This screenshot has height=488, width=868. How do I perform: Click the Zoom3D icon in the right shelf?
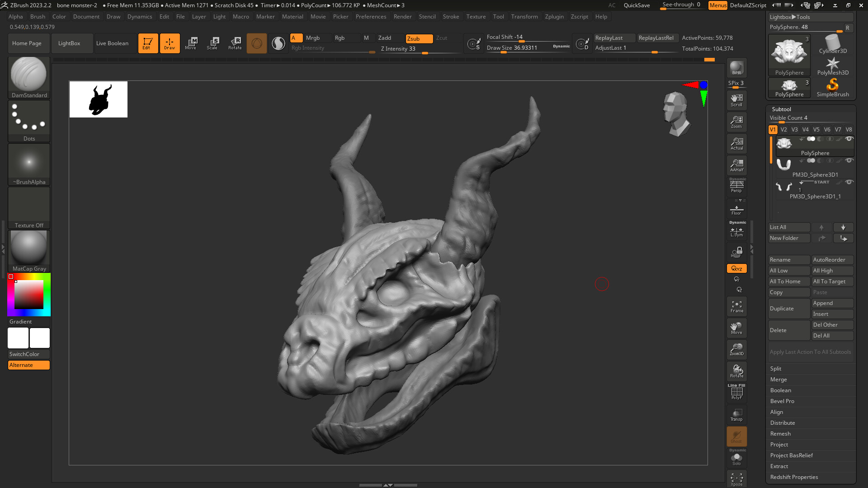pos(736,349)
